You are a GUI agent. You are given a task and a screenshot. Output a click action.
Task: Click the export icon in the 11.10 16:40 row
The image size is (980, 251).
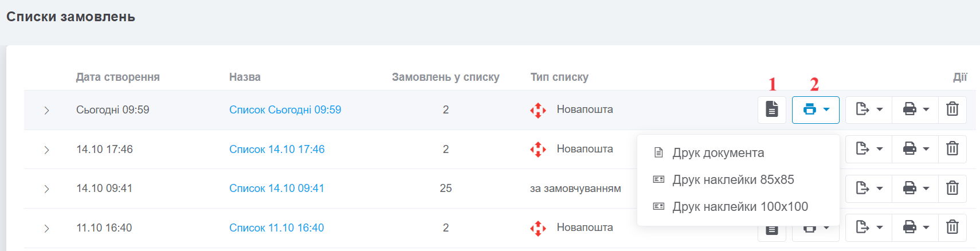869,228
